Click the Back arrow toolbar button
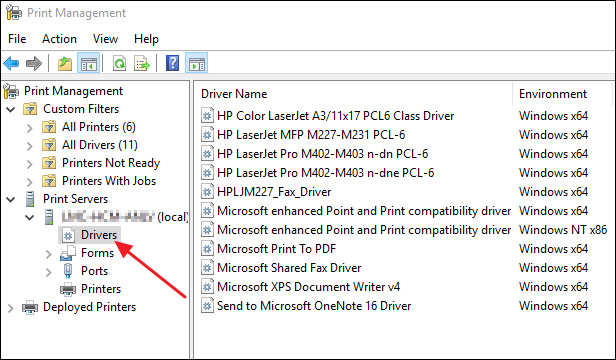This screenshot has height=360, width=616. 11,63
